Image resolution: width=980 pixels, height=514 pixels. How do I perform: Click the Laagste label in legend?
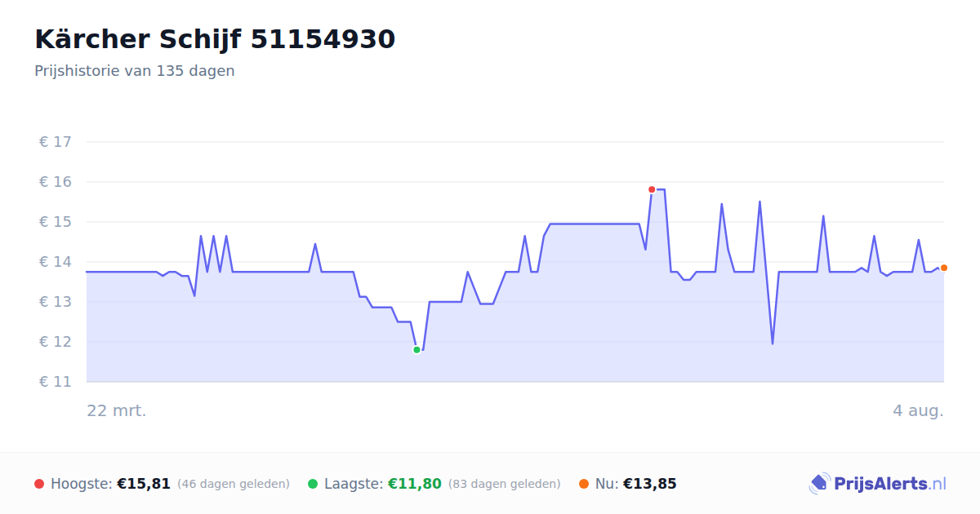coord(354,484)
